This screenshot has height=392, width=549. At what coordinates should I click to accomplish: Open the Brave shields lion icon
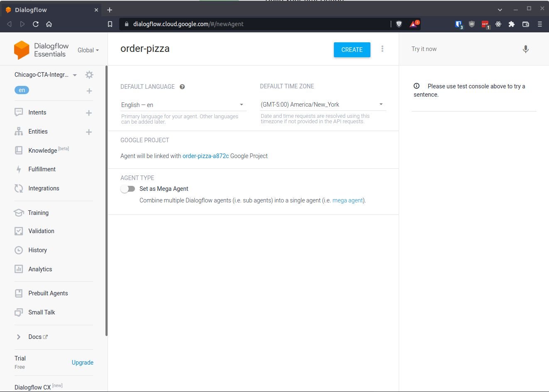pos(399,24)
